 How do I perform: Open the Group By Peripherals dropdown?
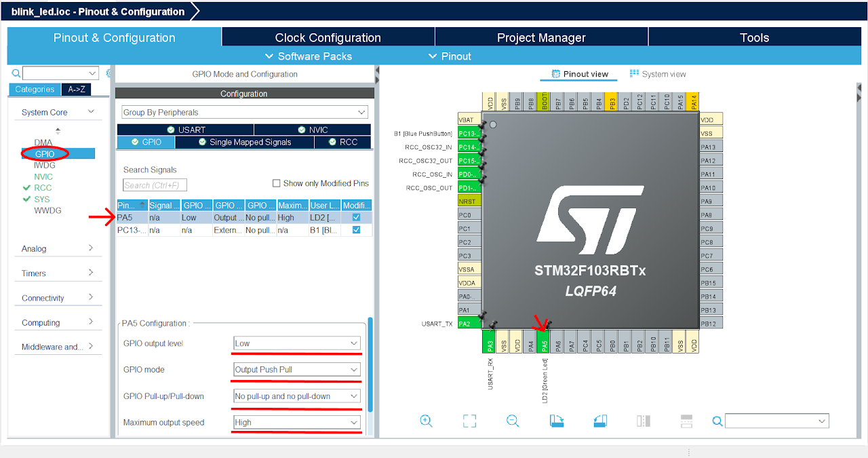coord(243,111)
